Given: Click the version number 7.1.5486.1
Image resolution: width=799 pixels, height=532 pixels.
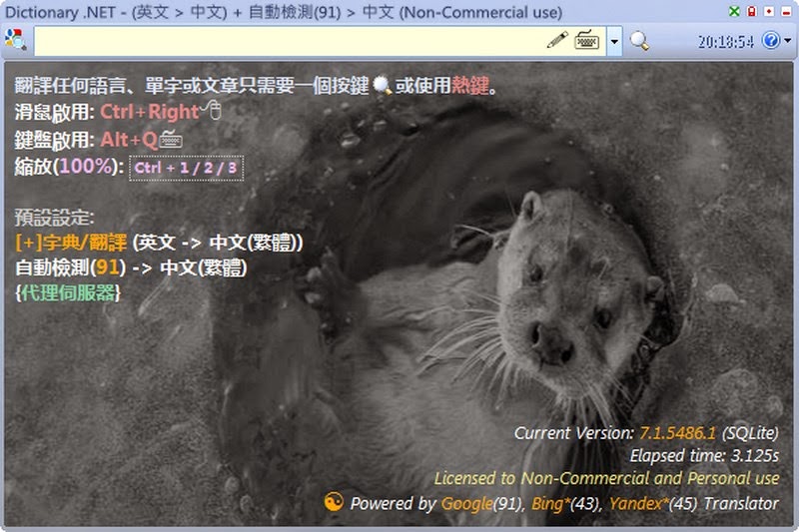Looking at the screenshot, I should (677, 433).
